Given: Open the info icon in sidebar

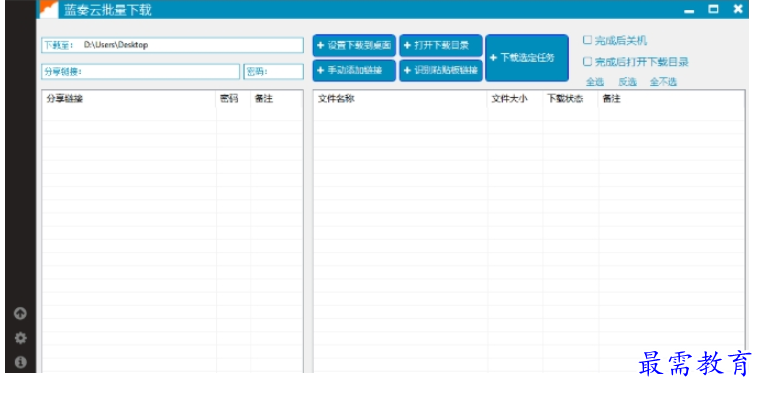Looking at the screenshot, I should point(20,362).
